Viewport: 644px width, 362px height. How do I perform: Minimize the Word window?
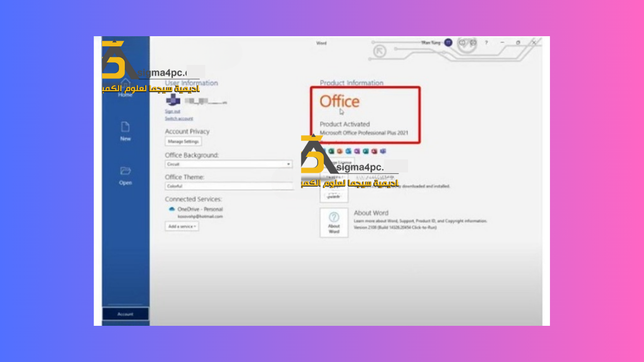pyautogui.click(x=502, y=43)
